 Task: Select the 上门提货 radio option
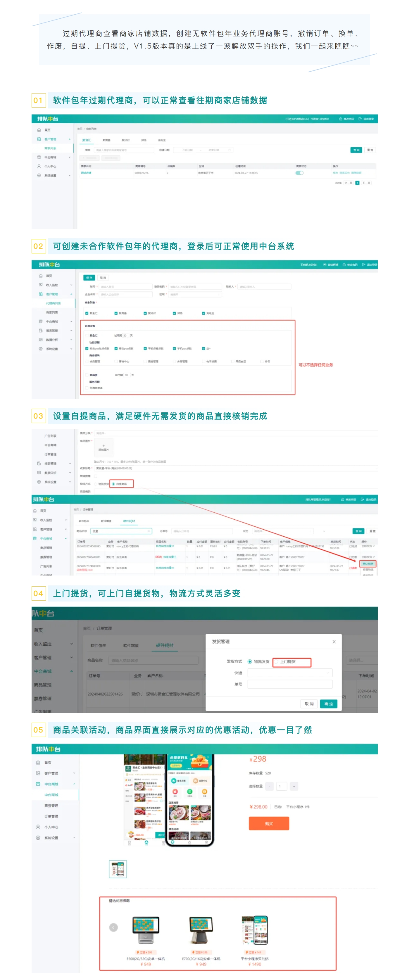pyautogui.click(x=277, y=662)
